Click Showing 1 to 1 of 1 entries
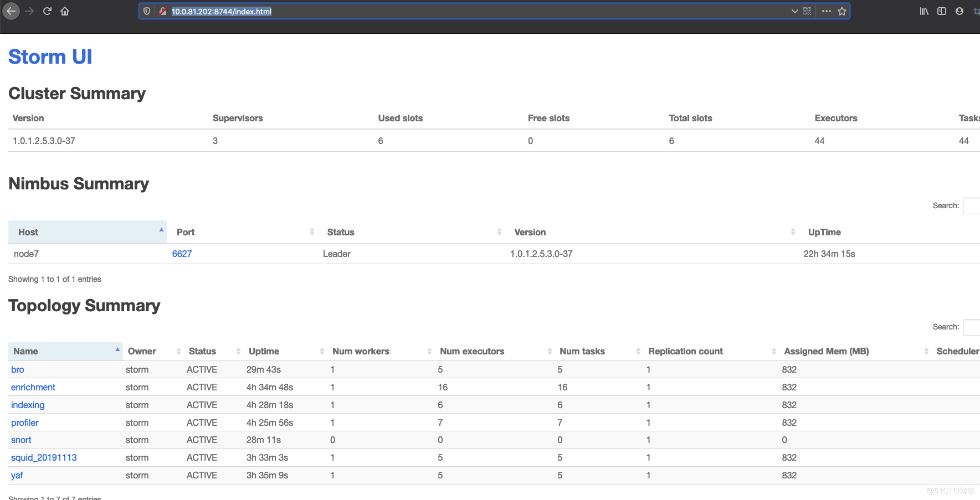 click(55, 279)
